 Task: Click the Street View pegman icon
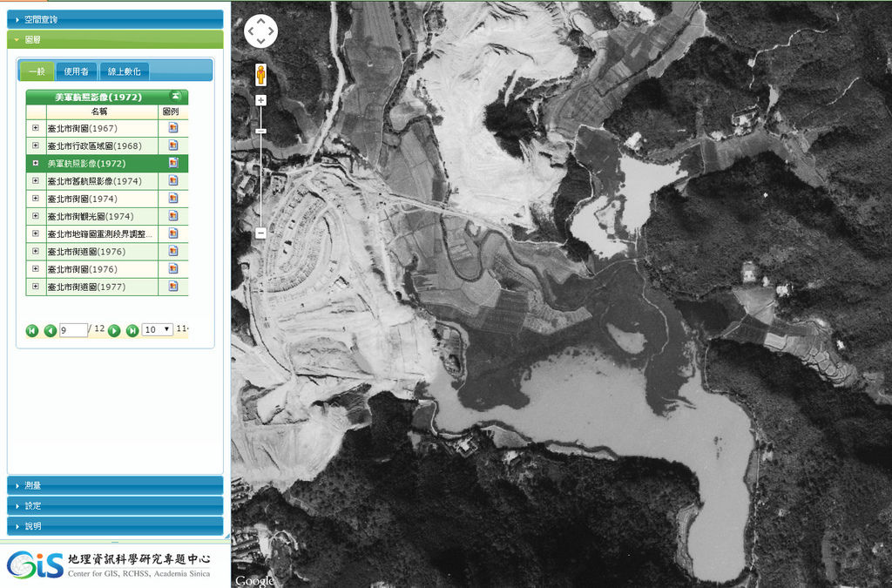click(260, 75)
